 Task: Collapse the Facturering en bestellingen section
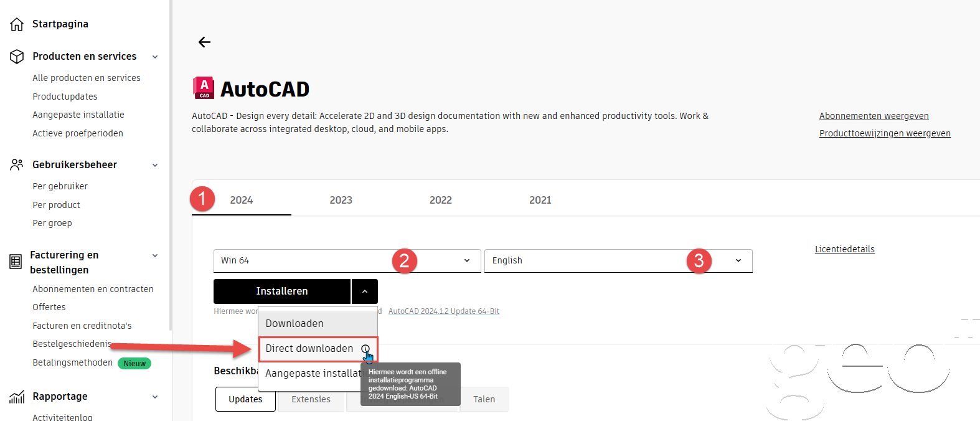click(155, 255)
